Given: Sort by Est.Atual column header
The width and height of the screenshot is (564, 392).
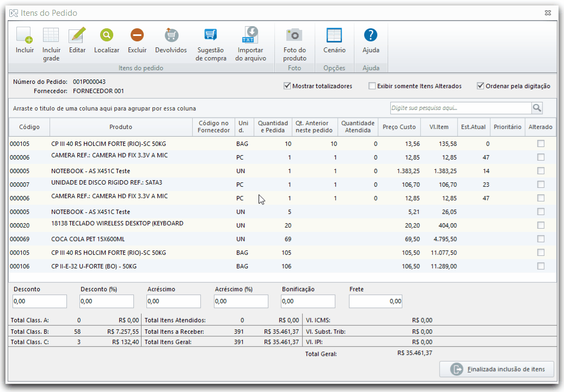Looking at the screenshot, I should [474, 127].
